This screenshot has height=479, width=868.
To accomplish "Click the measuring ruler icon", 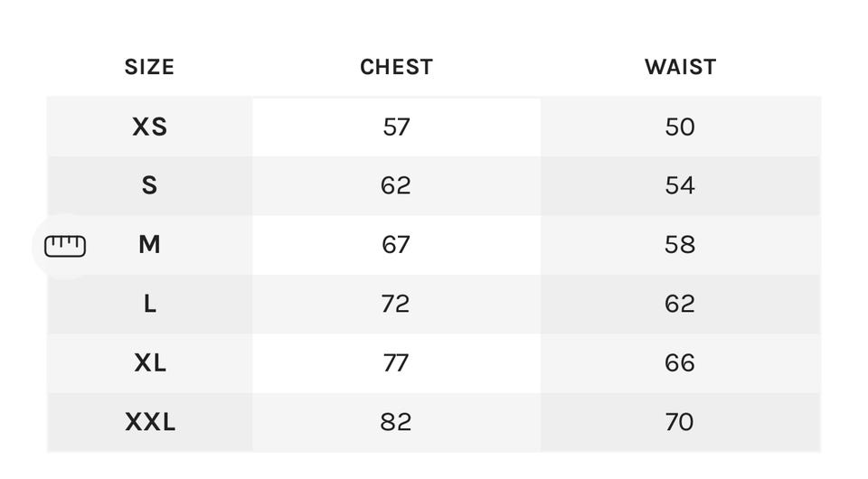I will pos(65,245).
